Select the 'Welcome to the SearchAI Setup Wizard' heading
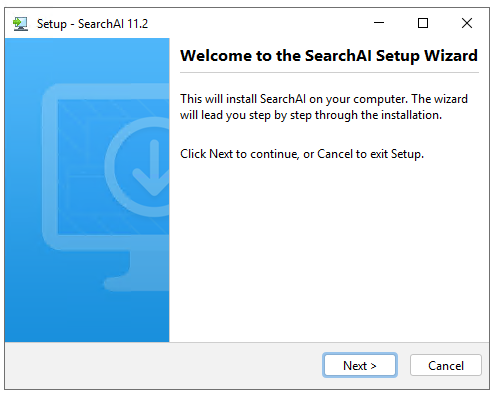Image resolution: width=498 pixels, height=403 pixels. pos(329,56)
